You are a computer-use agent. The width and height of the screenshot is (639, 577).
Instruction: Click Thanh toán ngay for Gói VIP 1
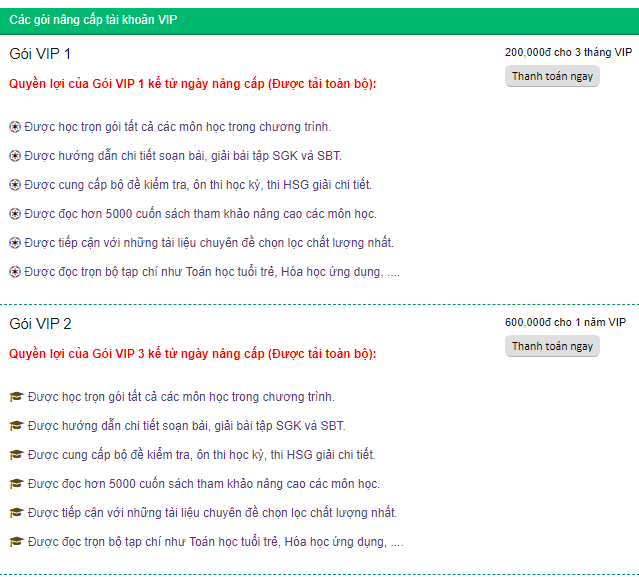point(552,76)
